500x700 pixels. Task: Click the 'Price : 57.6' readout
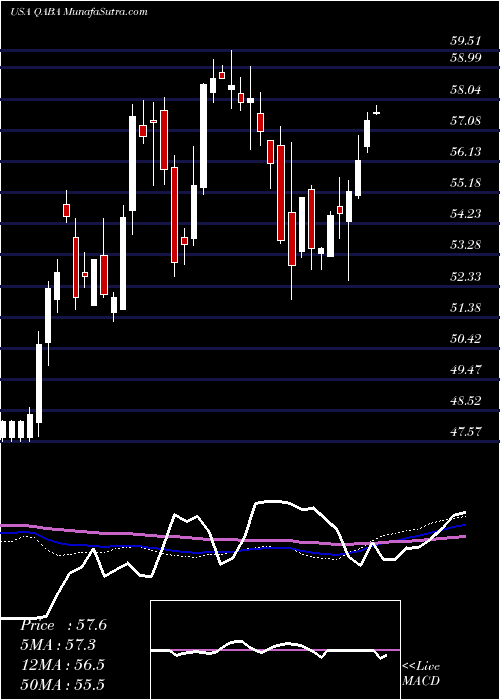[63, 625]
